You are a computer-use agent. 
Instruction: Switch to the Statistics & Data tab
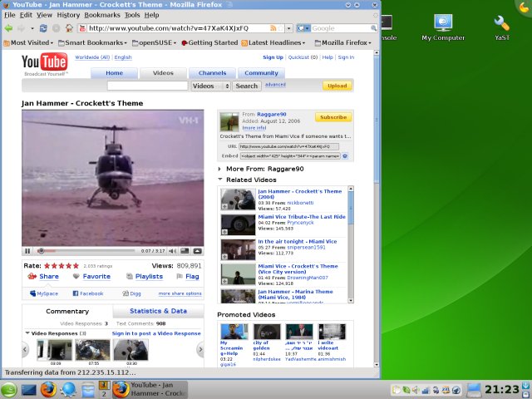click(158, 311)
